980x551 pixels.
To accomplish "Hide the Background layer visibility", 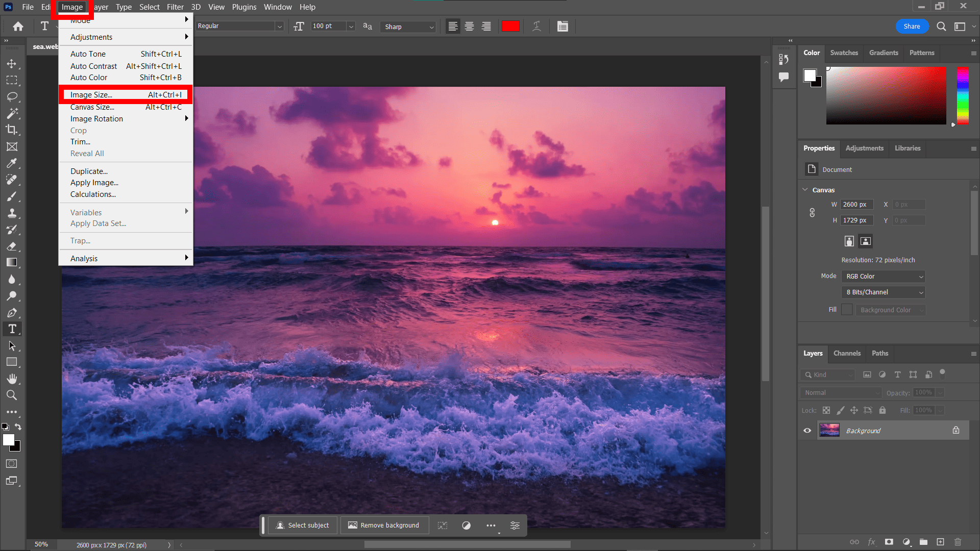I will pyautogui.click(x=806, y=430).
